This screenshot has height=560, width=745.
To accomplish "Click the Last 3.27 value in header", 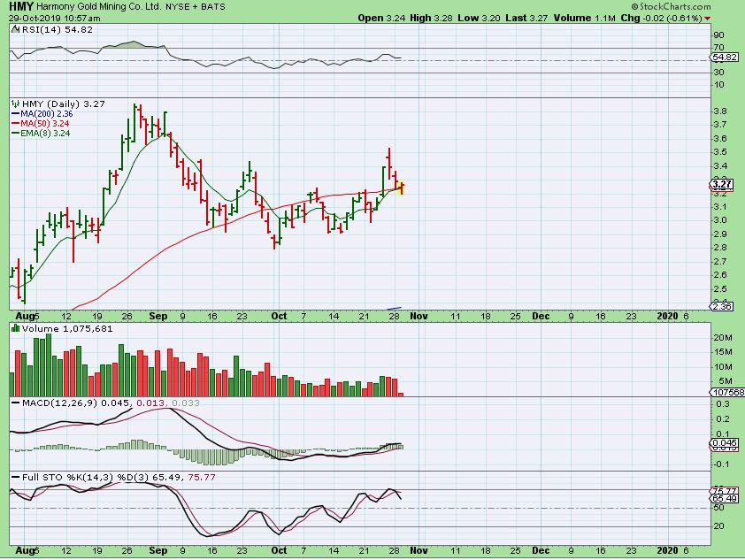I will (x=526, y=18).
